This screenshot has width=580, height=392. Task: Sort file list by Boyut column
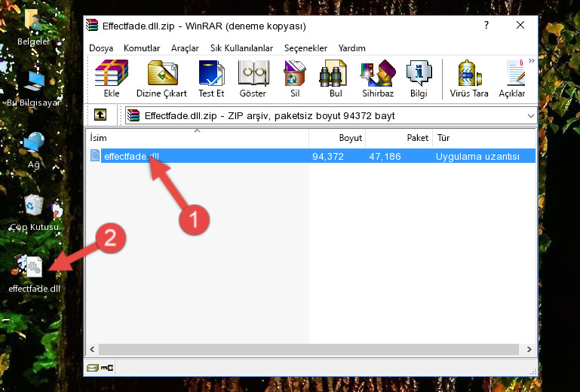point(337,138)
